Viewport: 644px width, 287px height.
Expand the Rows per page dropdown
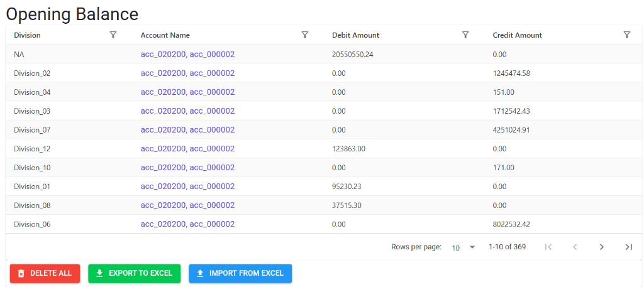[464, 247]
